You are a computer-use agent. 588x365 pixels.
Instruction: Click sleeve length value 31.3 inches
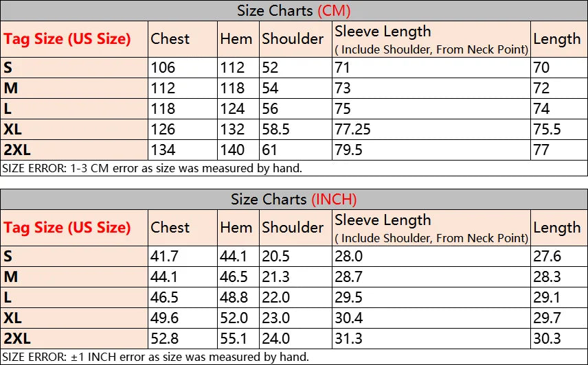click(348, 339)
